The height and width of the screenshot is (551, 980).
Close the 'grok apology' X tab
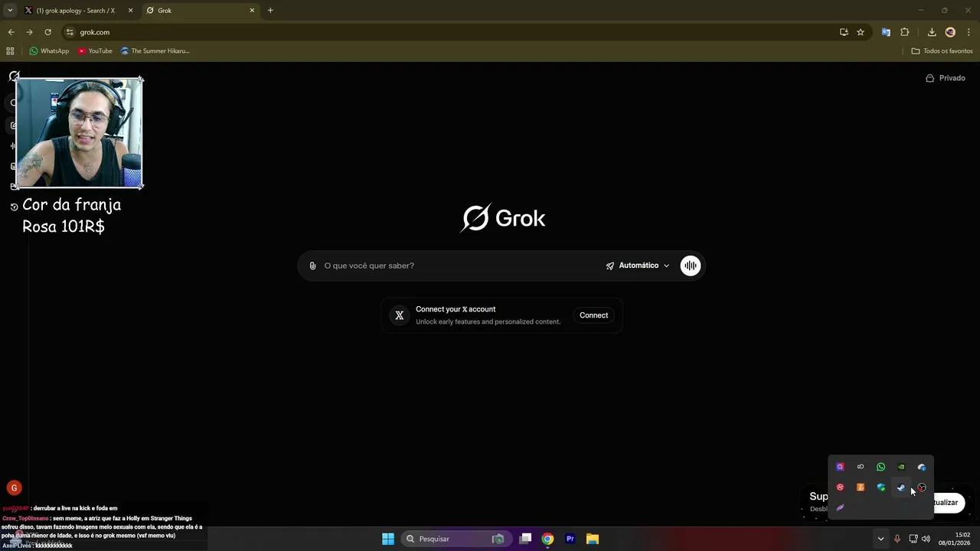pos(130,11)
